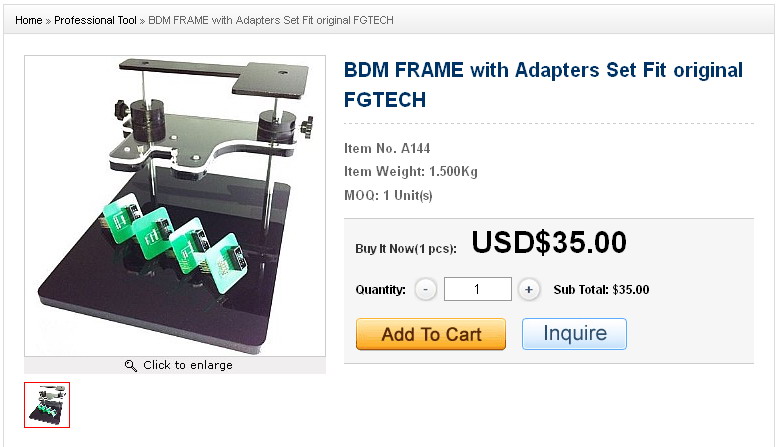
Task: Click the USD$35.00 price
Action: point(549,243)
